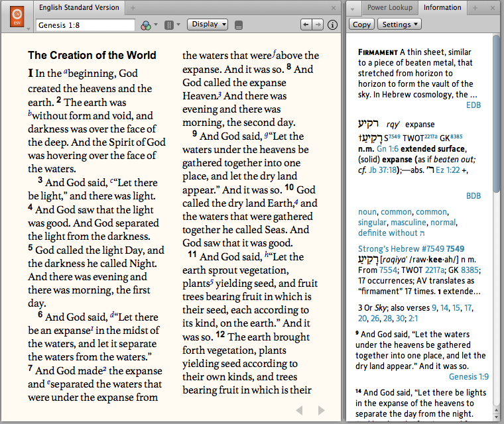
Task: Click the 'singular' parsing link
Action: pos(372,223)
